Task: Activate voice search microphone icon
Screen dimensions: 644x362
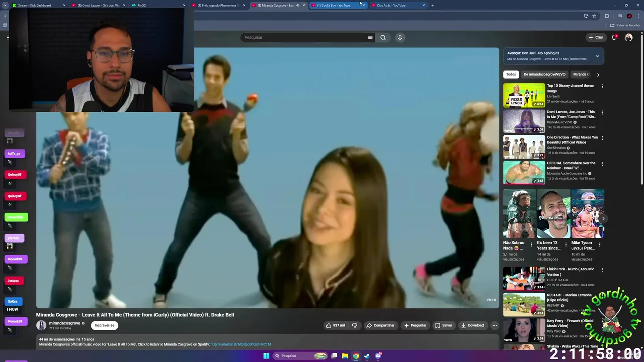Action: pos(400,37)
